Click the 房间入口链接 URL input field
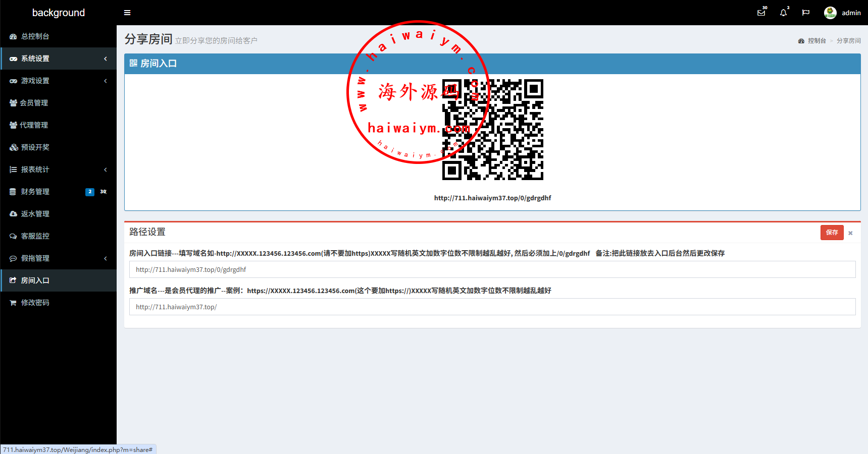This screenshot has height=454, width=868. (x=492, y=269)
